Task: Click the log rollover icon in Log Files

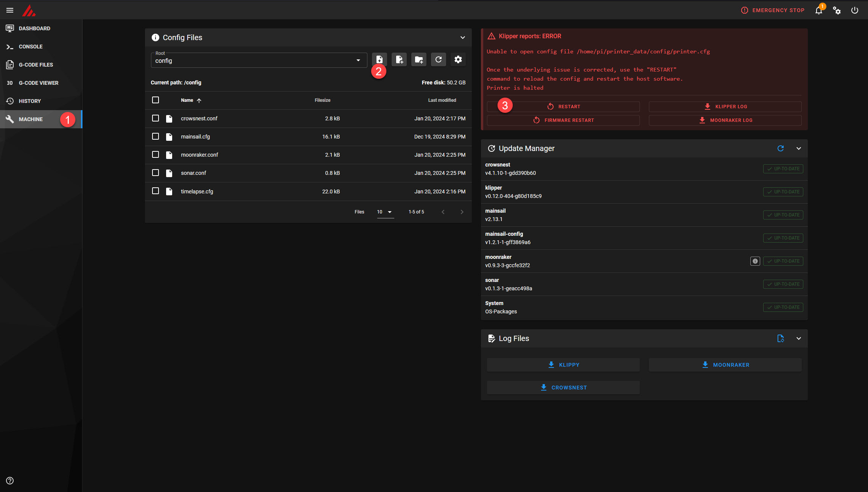Action: [780, 338]
